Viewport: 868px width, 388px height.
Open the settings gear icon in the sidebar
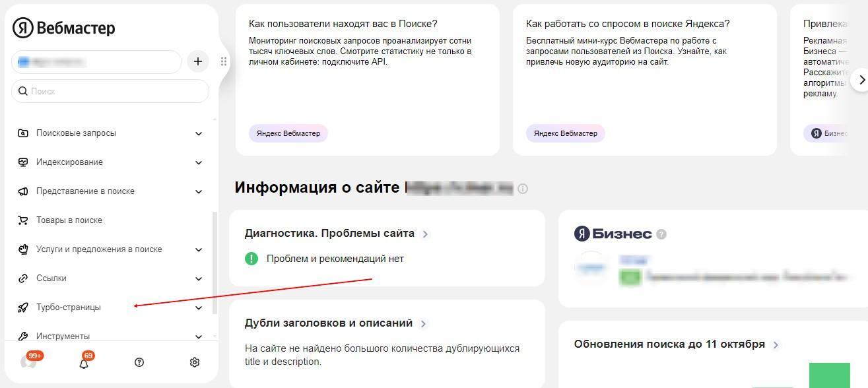[x=195, y=362]
